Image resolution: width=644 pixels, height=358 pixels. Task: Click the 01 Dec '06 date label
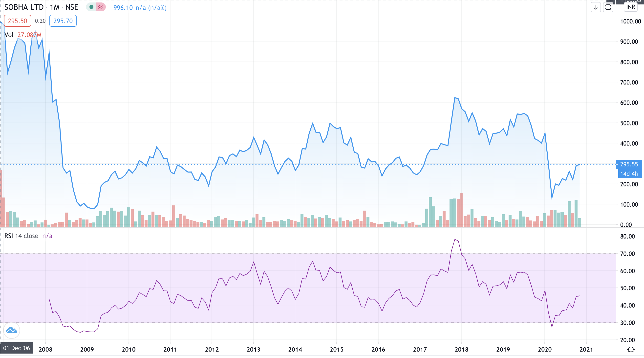(17, 348)
